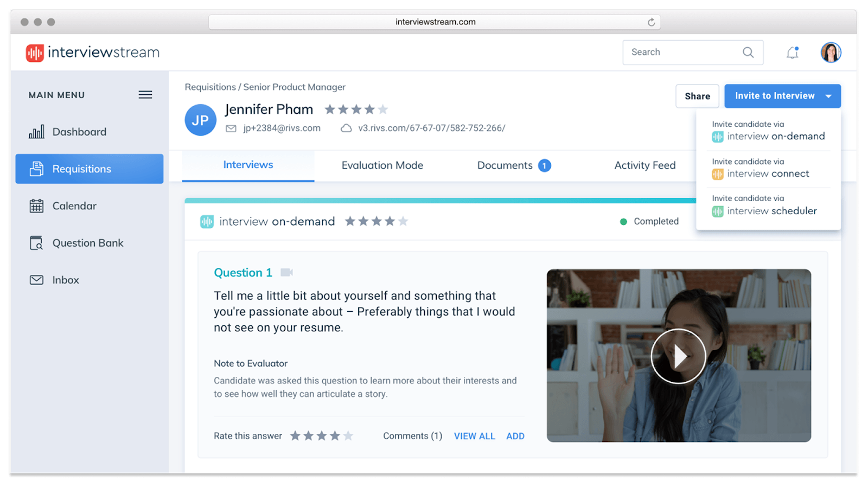The height and width of the screenshot is (488, 868).
Task: Click the search magnifier icon
Action: [x=748, y=52]
